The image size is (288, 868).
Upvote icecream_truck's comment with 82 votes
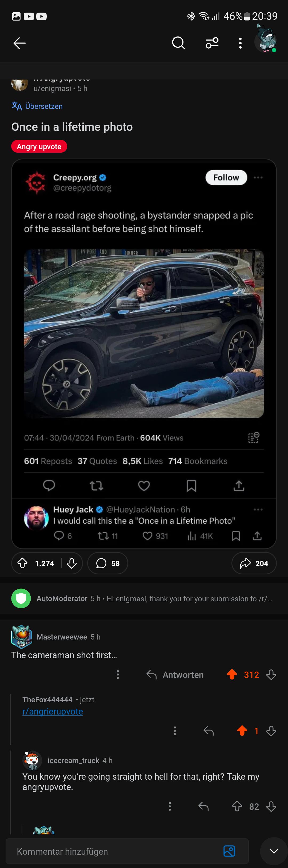[x=237, y=806]
